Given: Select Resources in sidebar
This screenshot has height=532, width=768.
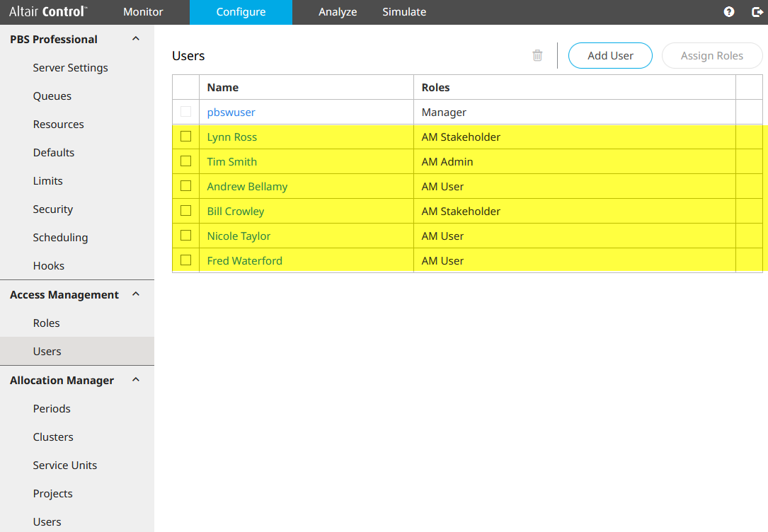Looking at the screenshot, I should pyautogui.click(x=58, y=125).
